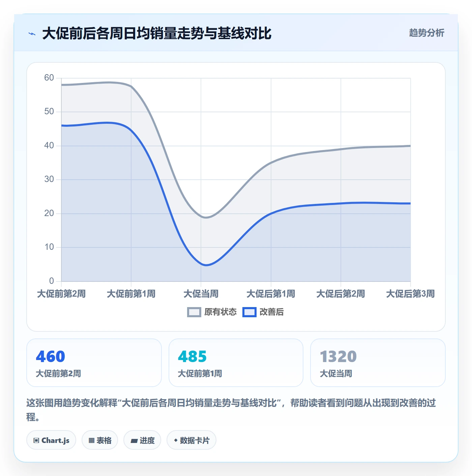Click the 10 y-axis tick label
472x476 pixels.
49,247
